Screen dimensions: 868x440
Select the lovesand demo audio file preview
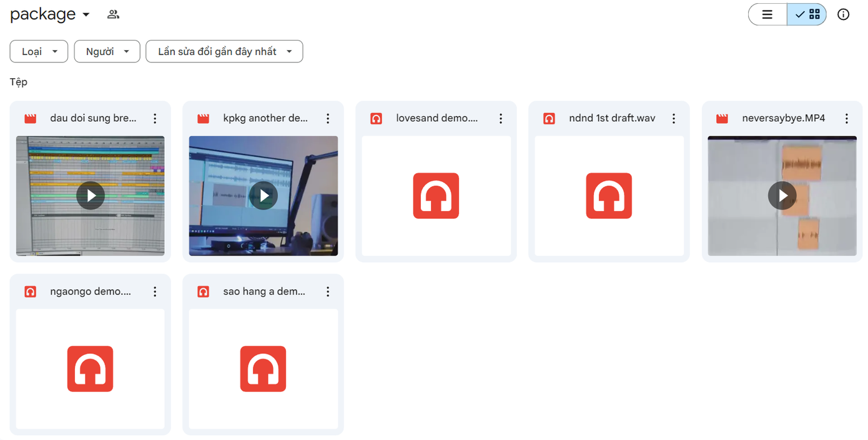[x=436, y=196]
